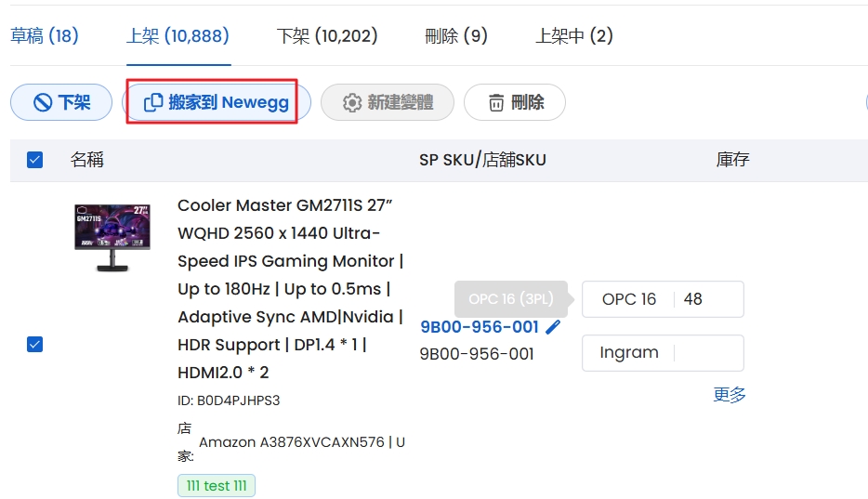This screenshot has width=868, height=499.
Task: Uncheck the Cooler Master GM2711S row checkbox
Action: [x=35, y=345]
